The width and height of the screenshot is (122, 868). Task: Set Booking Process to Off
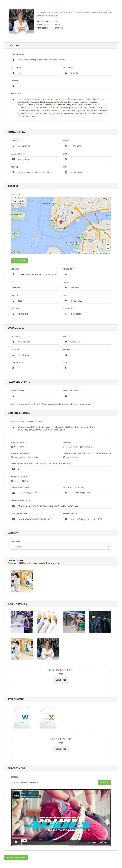pyautogui.click(x=19, y=447)
